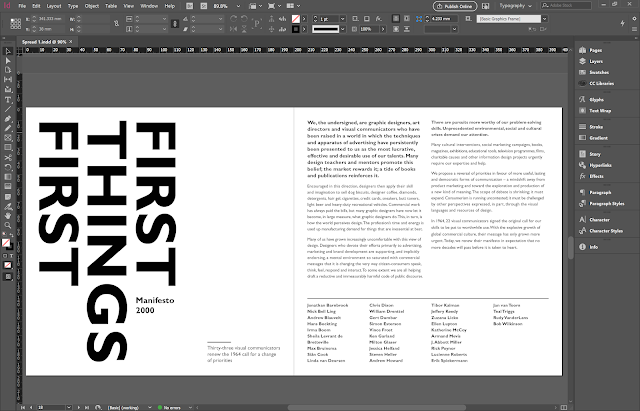Open the Window menu

coord(149,6)
